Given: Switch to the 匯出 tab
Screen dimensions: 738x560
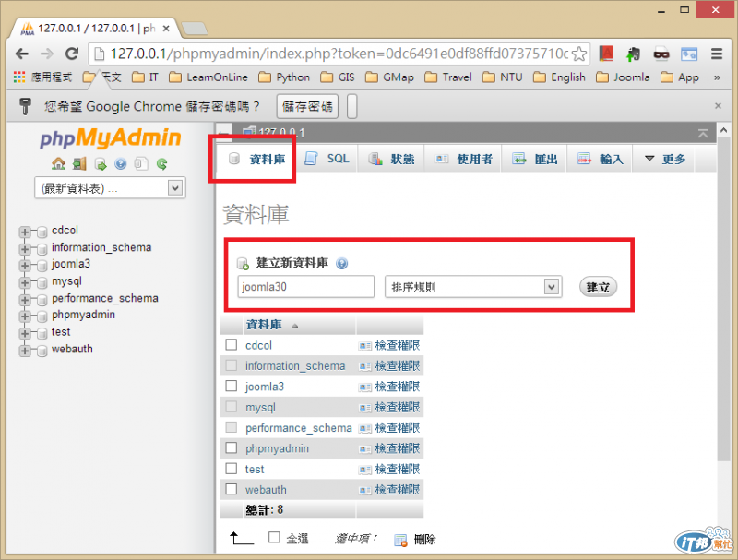Looking at the screenshot, I should point(535,159).
